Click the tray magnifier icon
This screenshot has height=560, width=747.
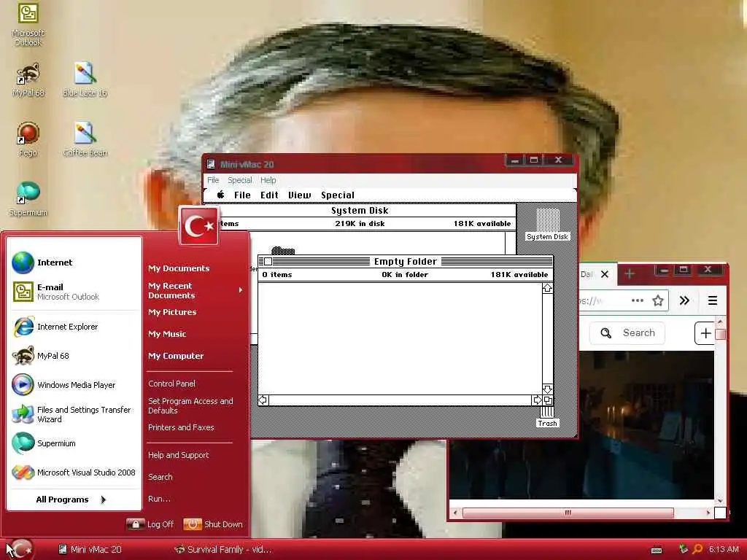coord(697,550)
